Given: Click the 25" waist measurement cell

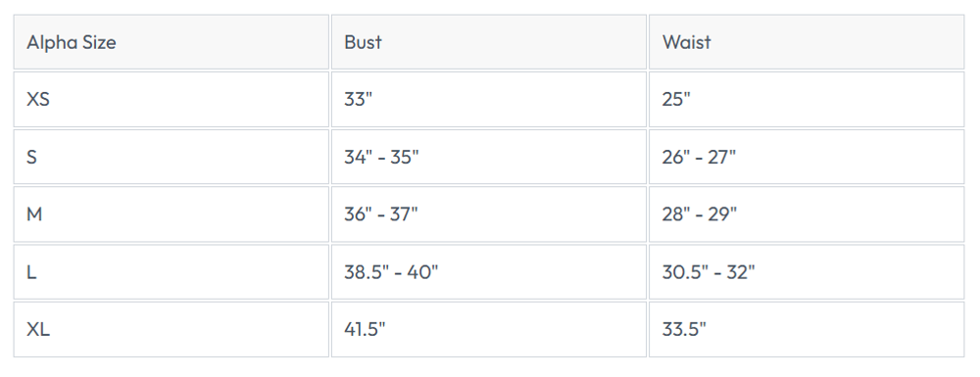Looking at the screenshot, I should [x=807, y=99].
